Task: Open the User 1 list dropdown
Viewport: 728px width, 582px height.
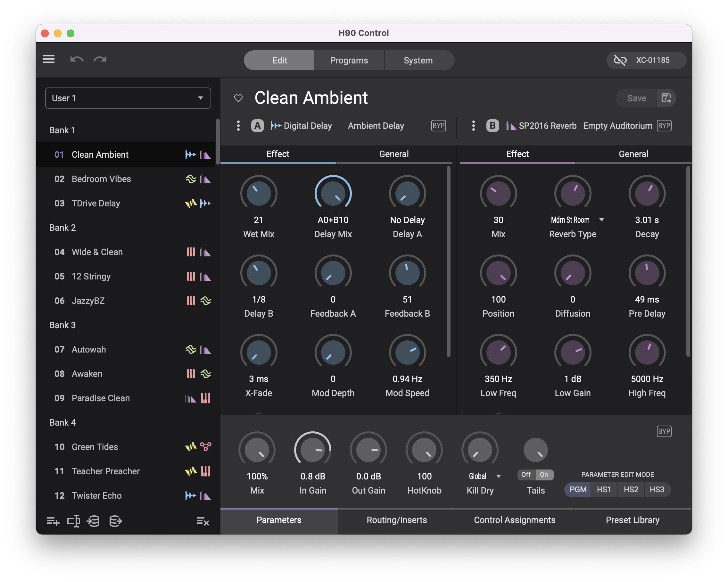Action: [x=128, y=98]
